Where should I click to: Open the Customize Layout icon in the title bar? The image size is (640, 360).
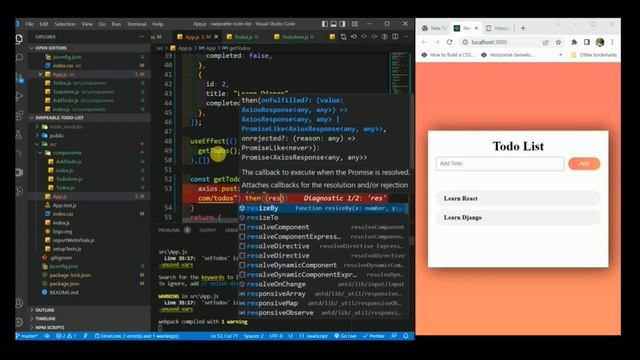click(355, 24)
